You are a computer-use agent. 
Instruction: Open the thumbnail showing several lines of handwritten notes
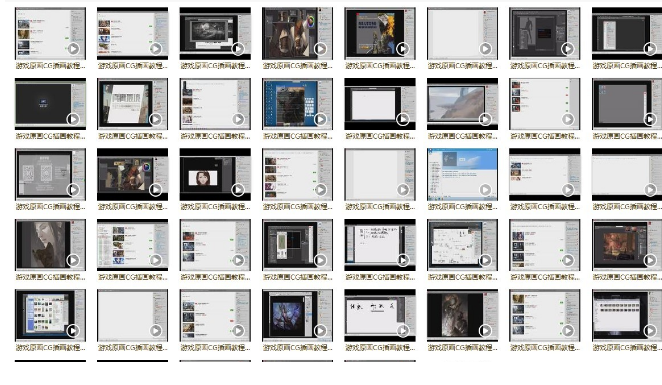click(380, 245)
